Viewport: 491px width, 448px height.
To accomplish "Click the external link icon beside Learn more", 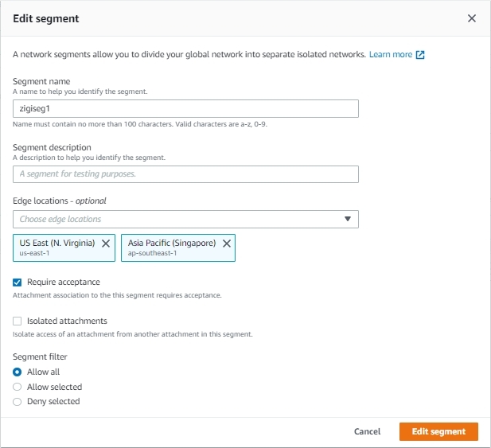I will click(420, 55).
